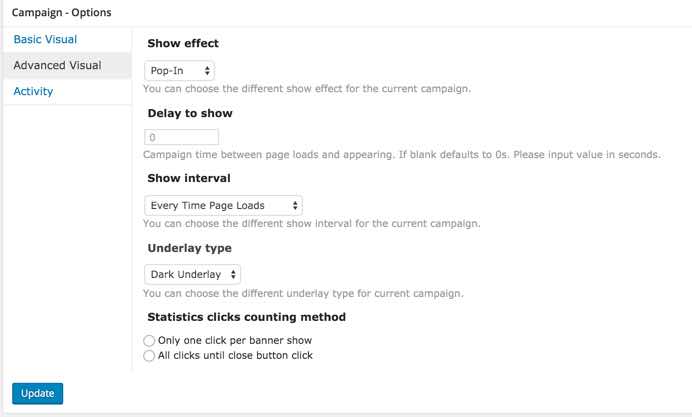Click the Pop-In dropdown arrow
The height and width of the screenshot is (417, 692).
point(207,71)
